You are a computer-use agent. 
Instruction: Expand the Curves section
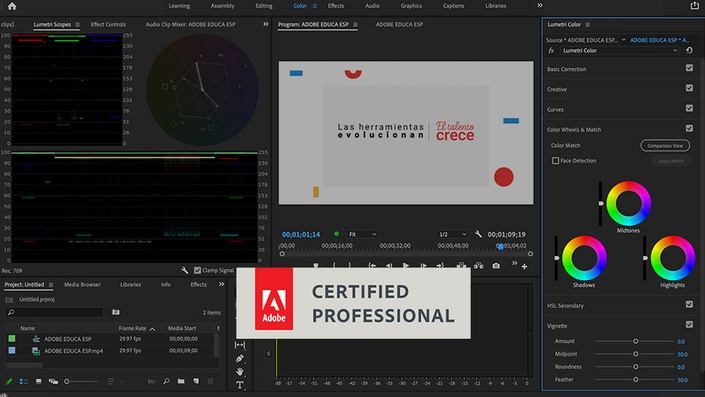555,110
